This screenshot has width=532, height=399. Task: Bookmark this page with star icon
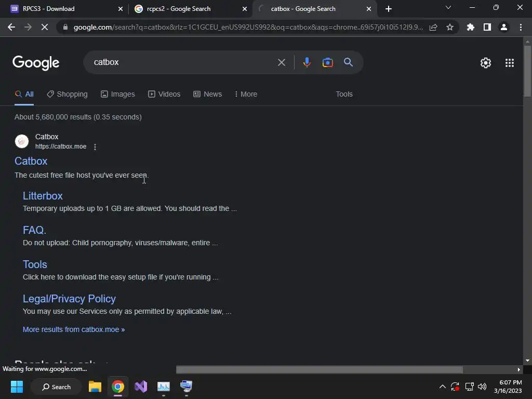tap(450, 27)
